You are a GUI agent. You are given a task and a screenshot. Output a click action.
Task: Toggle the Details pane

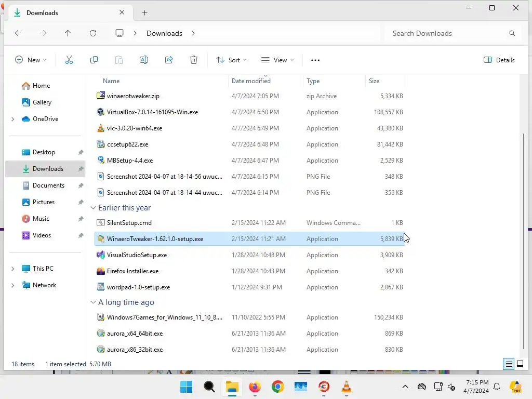499,60
